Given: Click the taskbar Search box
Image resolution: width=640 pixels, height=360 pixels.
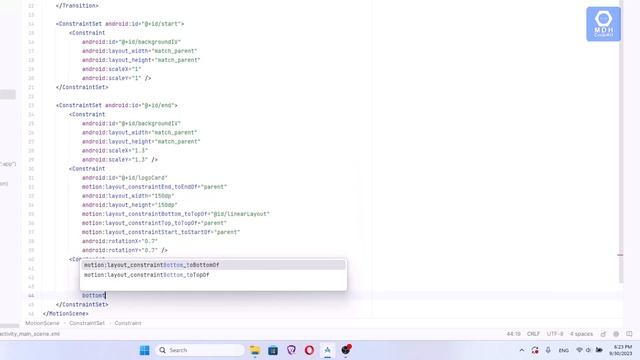Looking at the screenshot, I should tap(200, 350).
